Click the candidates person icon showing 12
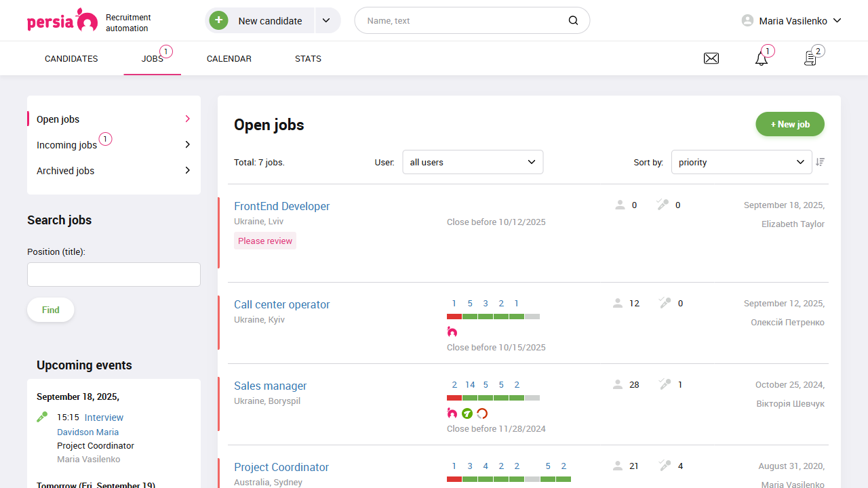The width and height of the screenshot is (868, 488). [619, 303]
